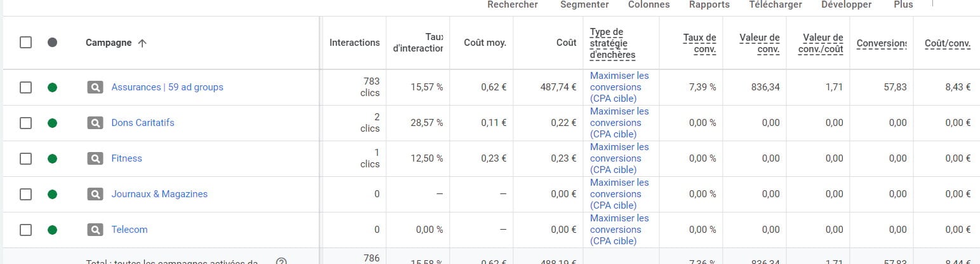Check the box for Dons Caritatifs row

pos(25,123)
